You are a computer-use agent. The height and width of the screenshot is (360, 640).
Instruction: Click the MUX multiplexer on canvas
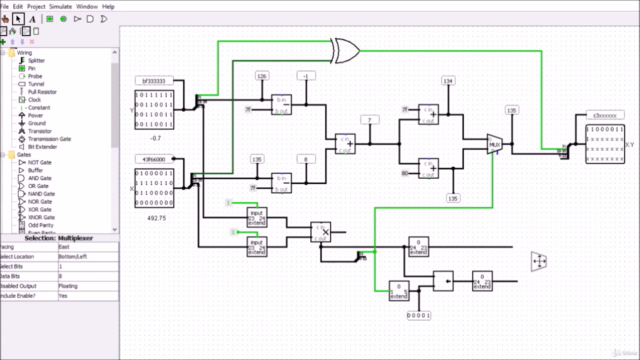click(x=494, y=144)
